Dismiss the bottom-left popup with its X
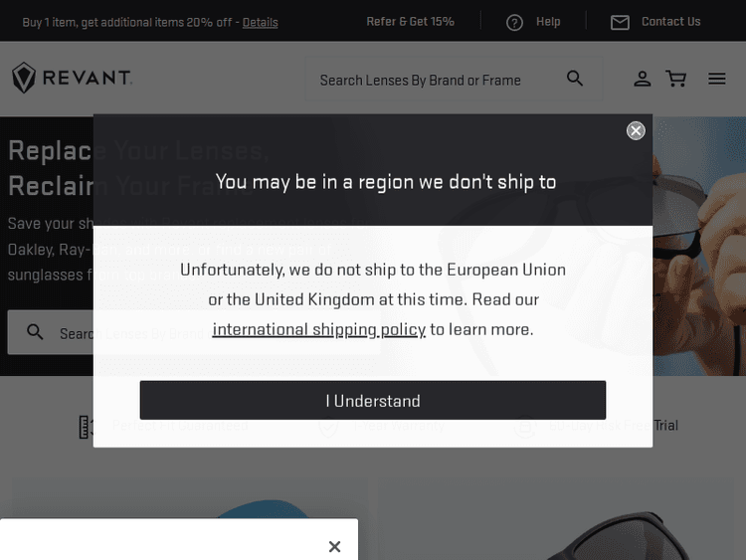 [x=334, y=546]
